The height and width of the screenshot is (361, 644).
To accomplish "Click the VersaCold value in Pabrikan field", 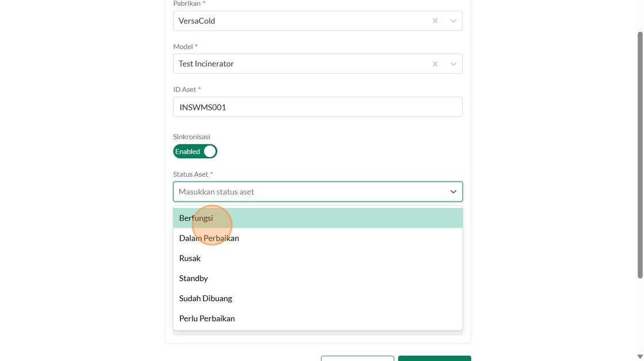I will (197, 21).
